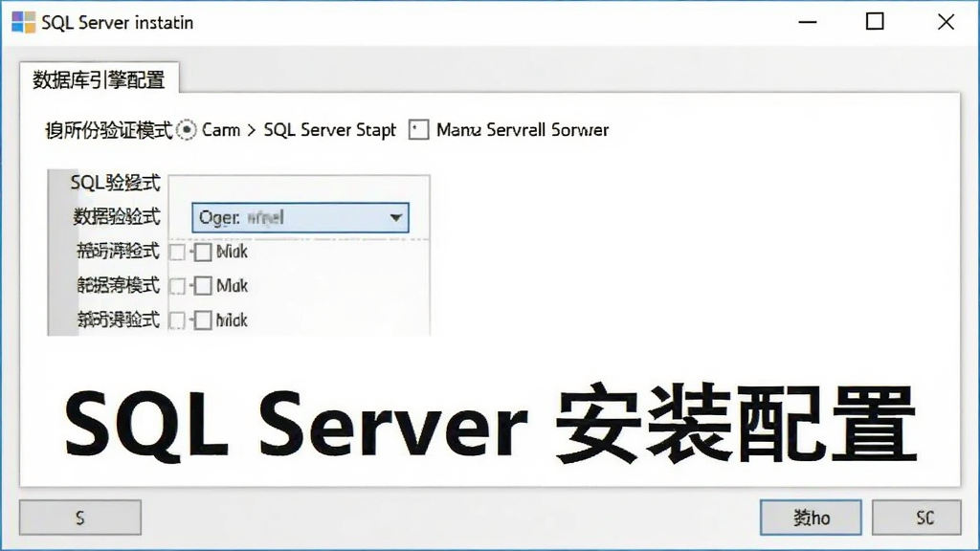980x551 pixels.
Task: Toggle the small checkbox beside last Mok row
Action: pos(177,320)
